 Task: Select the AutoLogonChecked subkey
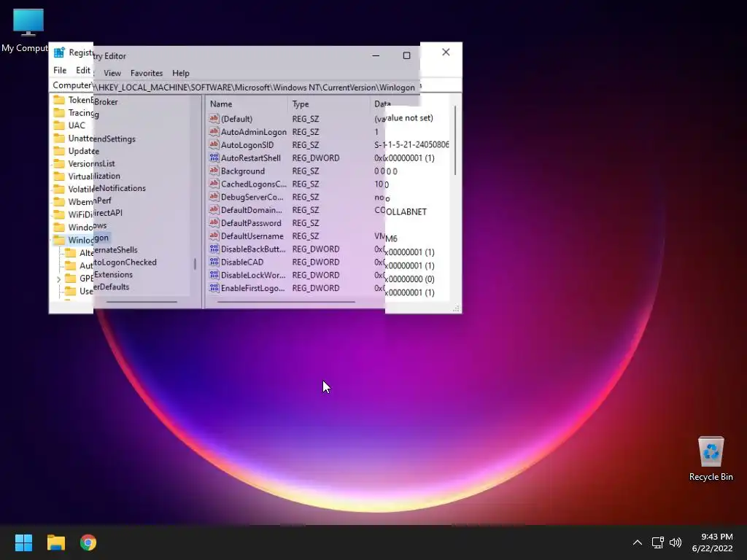click(x=118, y=262)
